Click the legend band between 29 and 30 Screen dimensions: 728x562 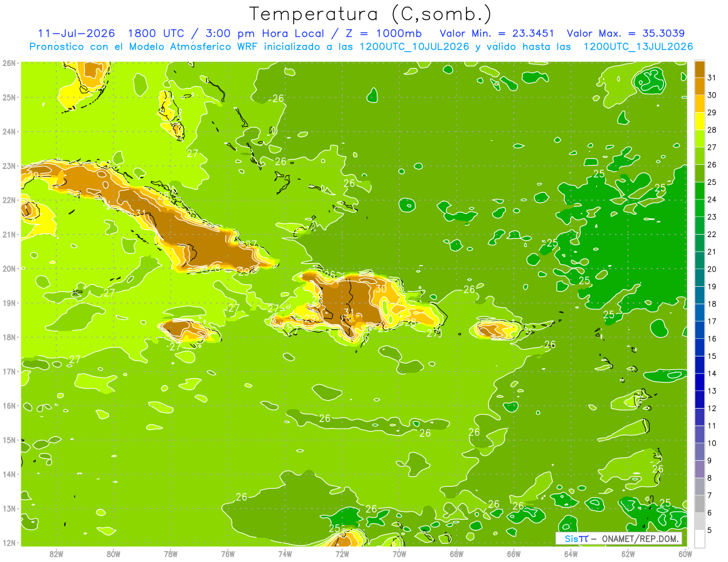tap(699, 104)
